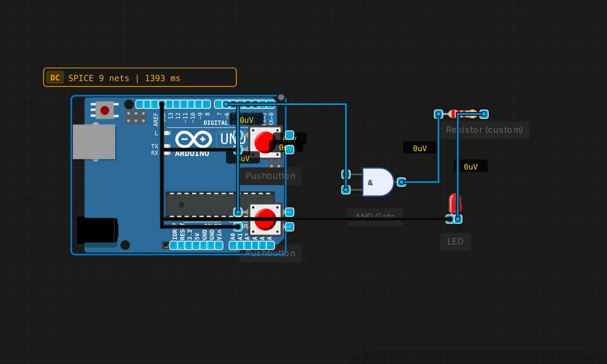
Task: Click the 0uV probe label above the LED
Action: click(x=470, y=166)
